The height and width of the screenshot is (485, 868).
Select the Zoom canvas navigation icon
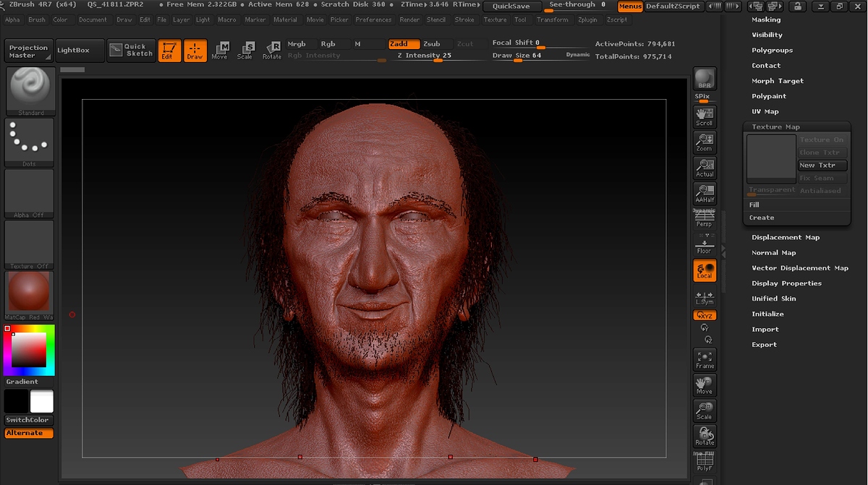point(705,142)
